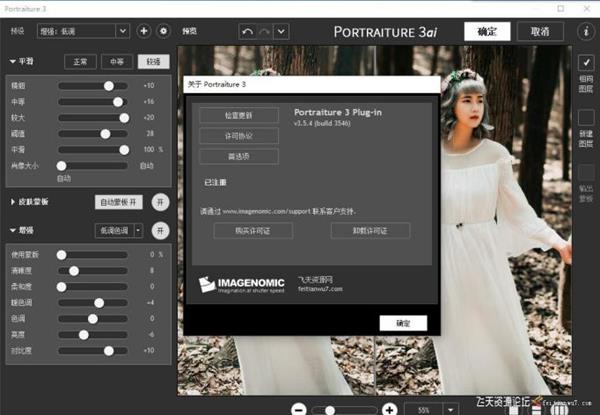Screen dimensions: 600x415
Task: Select the horizontal split preview icon
Action: tap(536, 411)
